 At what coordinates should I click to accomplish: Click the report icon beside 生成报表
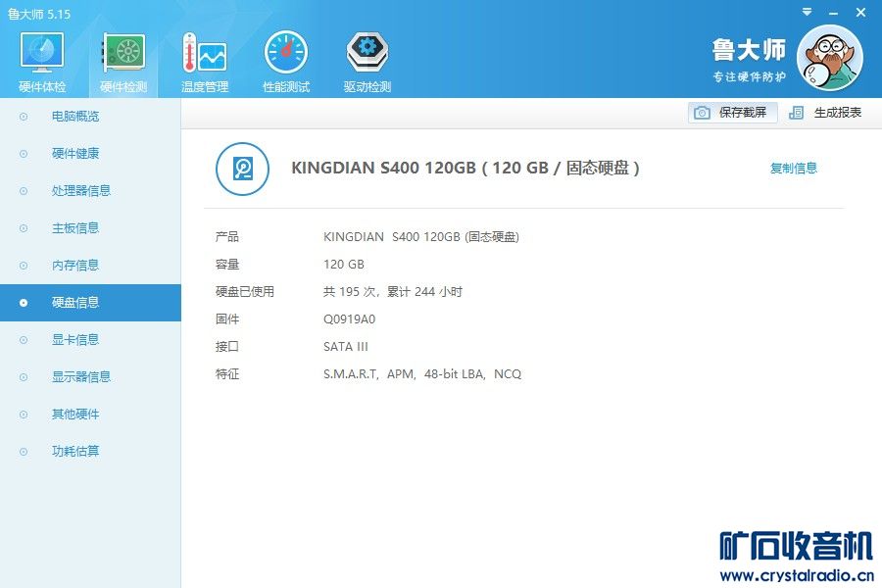point(796,113)
